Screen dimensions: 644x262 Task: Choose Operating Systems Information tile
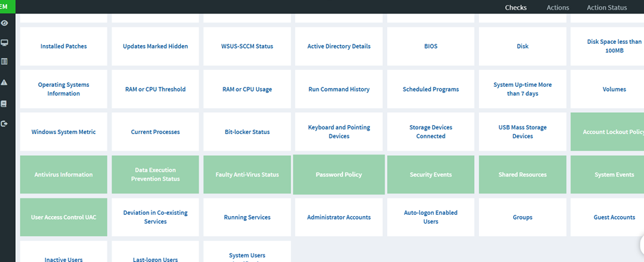click(64, 89)
